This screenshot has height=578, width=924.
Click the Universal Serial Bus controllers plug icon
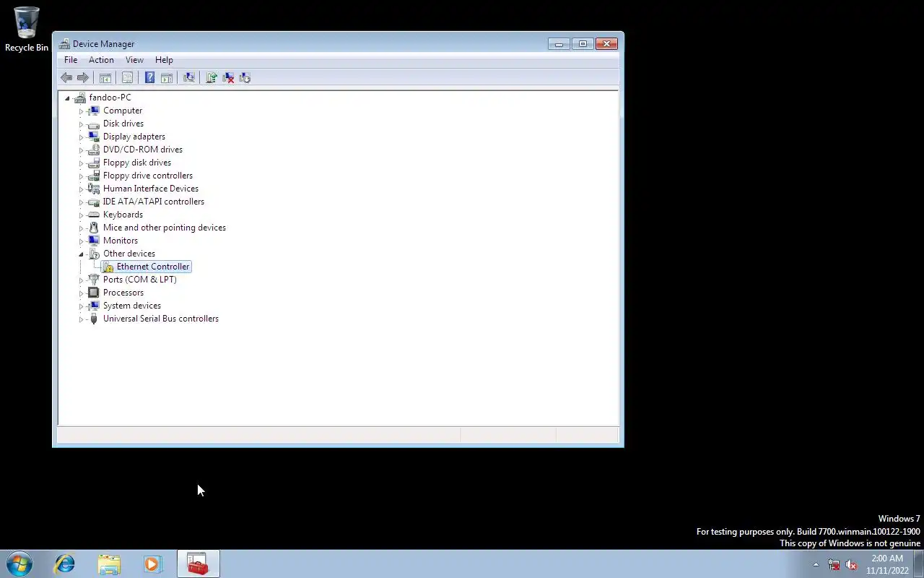pyautogui.click(x=93, y=319)
